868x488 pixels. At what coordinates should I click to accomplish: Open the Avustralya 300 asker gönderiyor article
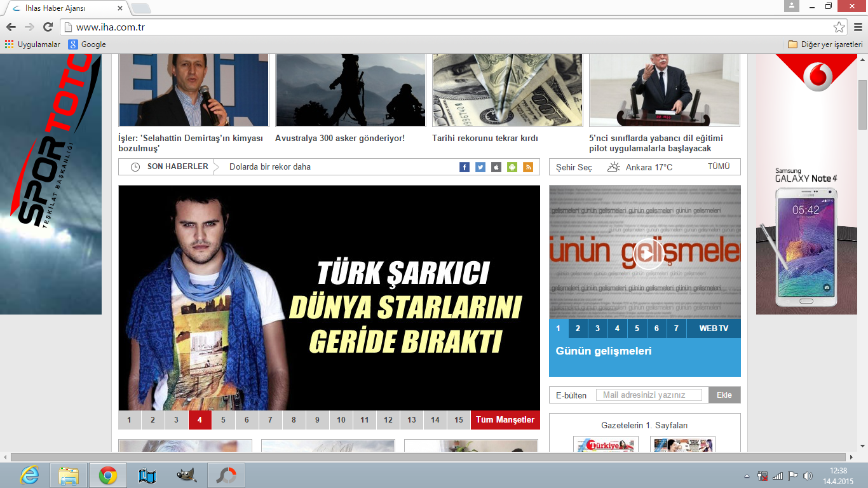click(x=340, y=138)
